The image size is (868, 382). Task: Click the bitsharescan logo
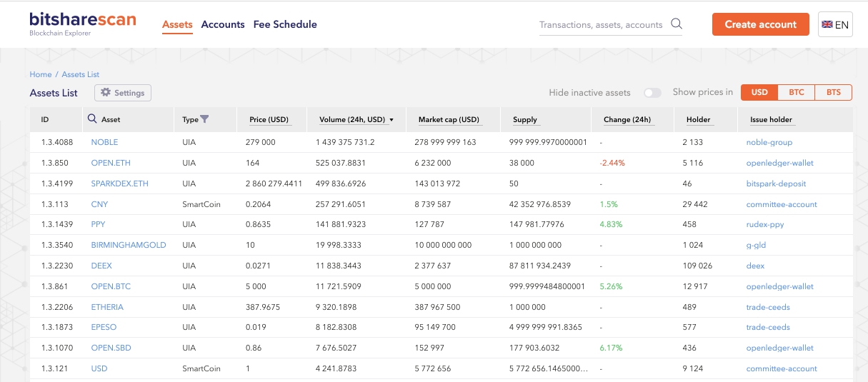coord(83,24)
